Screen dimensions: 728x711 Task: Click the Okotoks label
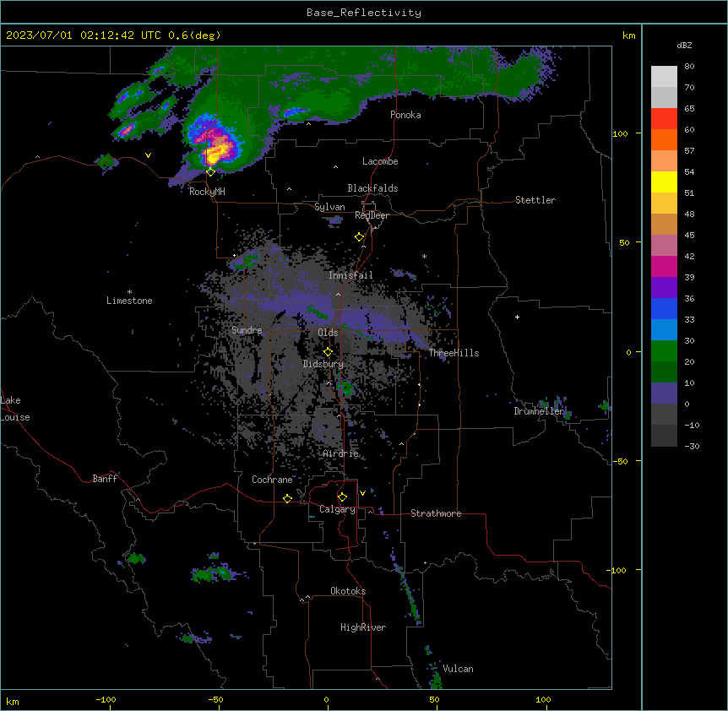348,591
